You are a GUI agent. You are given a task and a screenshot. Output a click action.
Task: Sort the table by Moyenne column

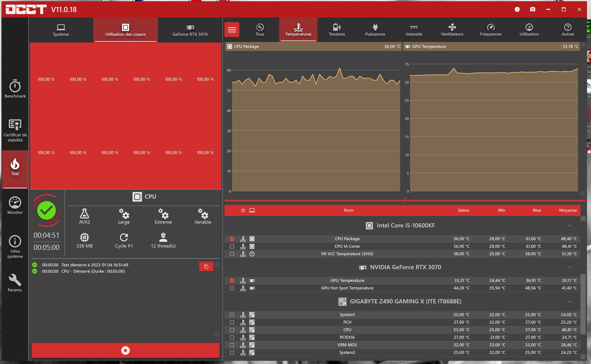[568, 210]
